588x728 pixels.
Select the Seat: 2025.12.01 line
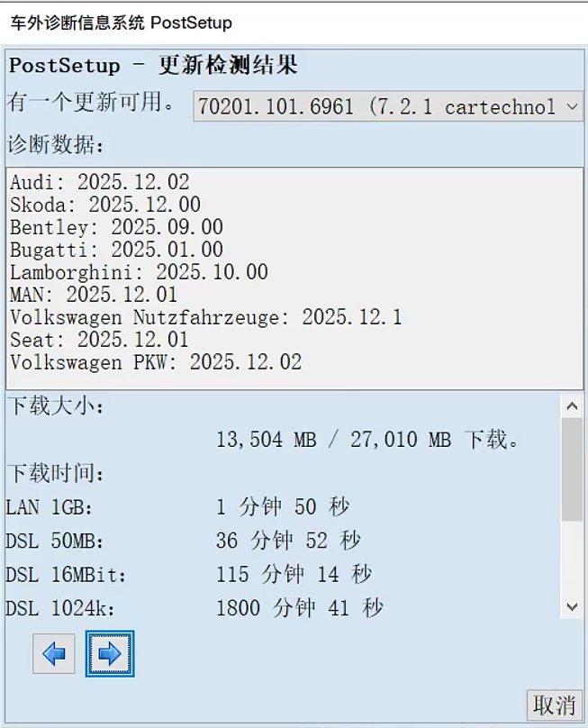click(99, 340)
